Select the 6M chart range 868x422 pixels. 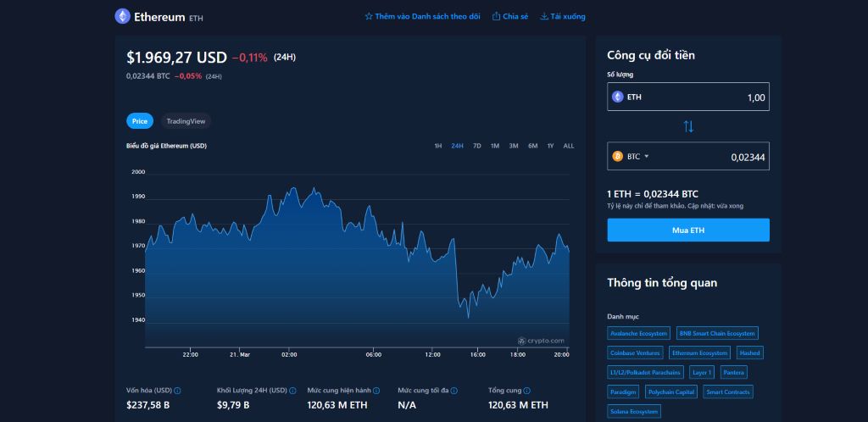coord(532,146)
